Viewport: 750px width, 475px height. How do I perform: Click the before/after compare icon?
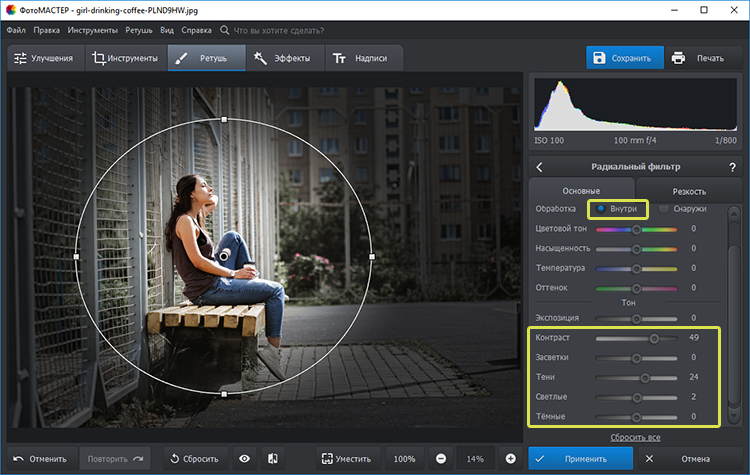[271, 459]
